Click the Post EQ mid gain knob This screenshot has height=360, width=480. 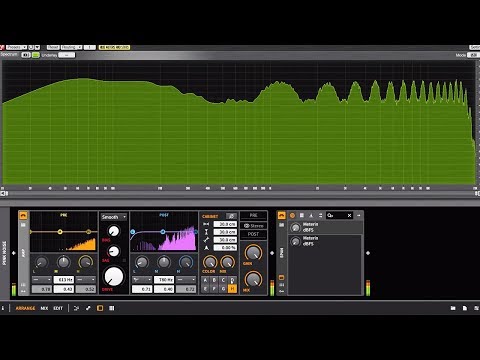pos(164,262)
